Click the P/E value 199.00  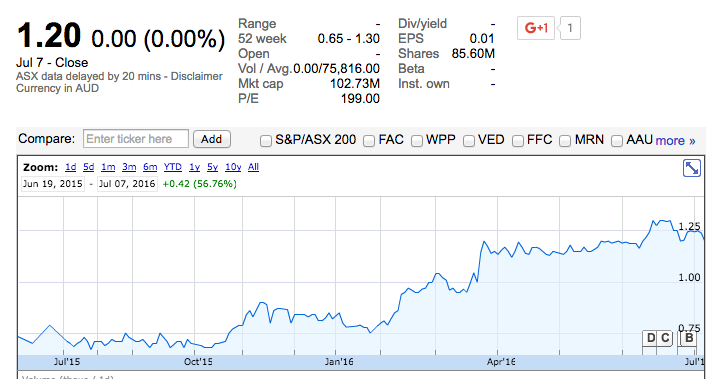(360, 99)
